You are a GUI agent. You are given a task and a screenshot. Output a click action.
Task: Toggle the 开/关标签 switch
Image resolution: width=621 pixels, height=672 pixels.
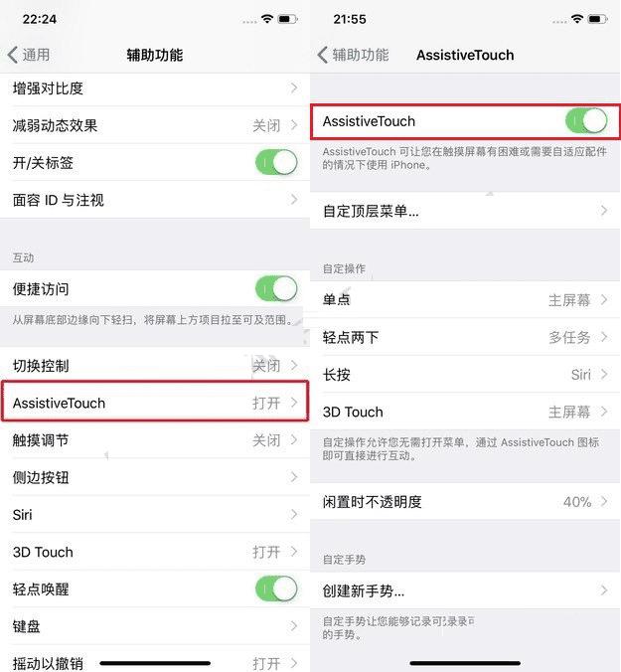[x=276, y=162]
